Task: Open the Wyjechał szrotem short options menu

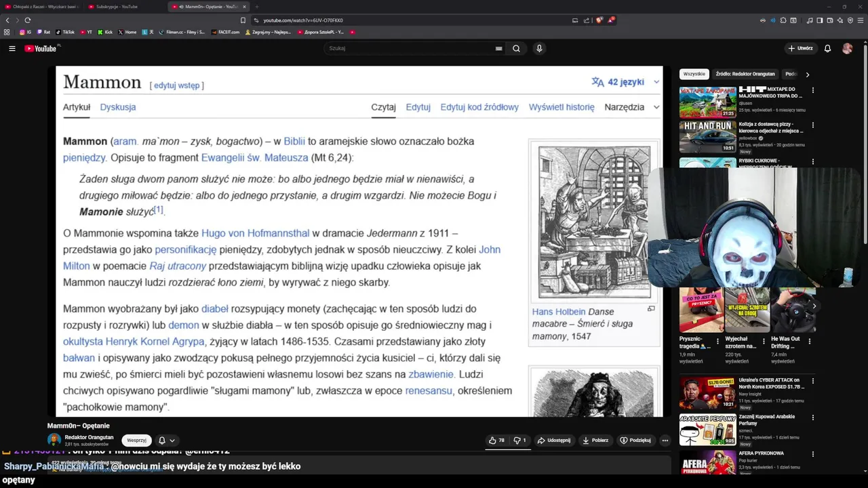Action: (764, 341)
